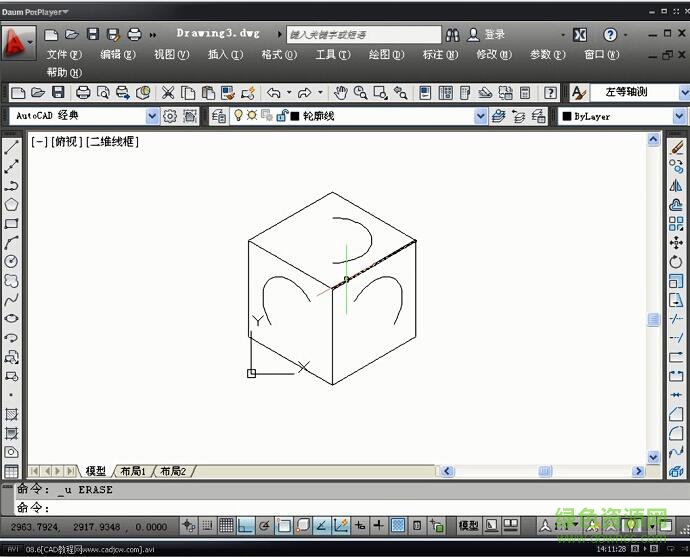Open the 绘图 menu
This screenshot has width=690, height=557.
pyautogui.click(x=386, y=54)
